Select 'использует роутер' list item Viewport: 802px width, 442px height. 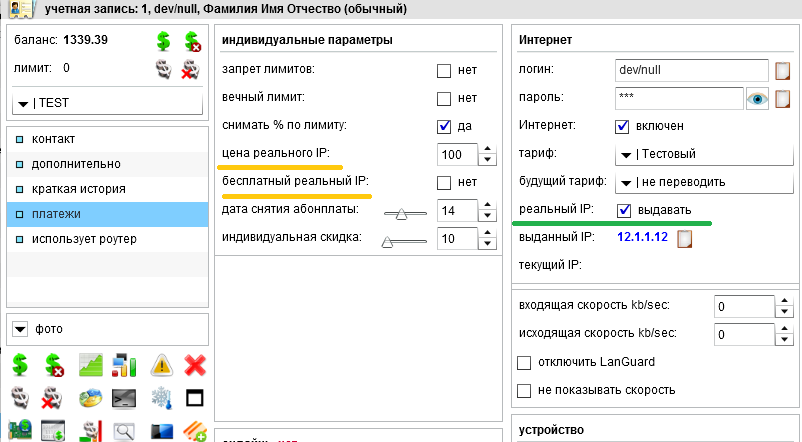83,239
